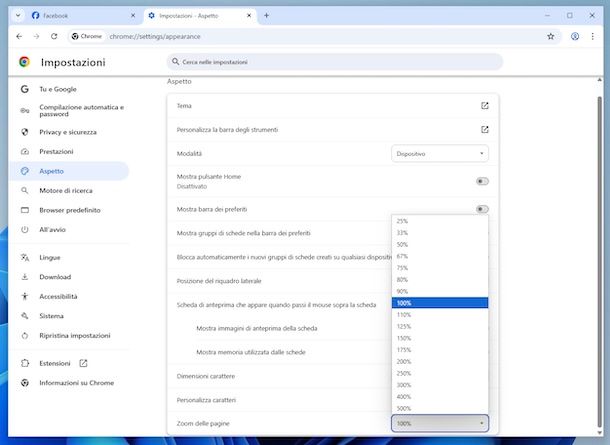Pick 75% in the zoom list
Screen dimensions: 610x445
pyautogui.click(x=440, y=268)
